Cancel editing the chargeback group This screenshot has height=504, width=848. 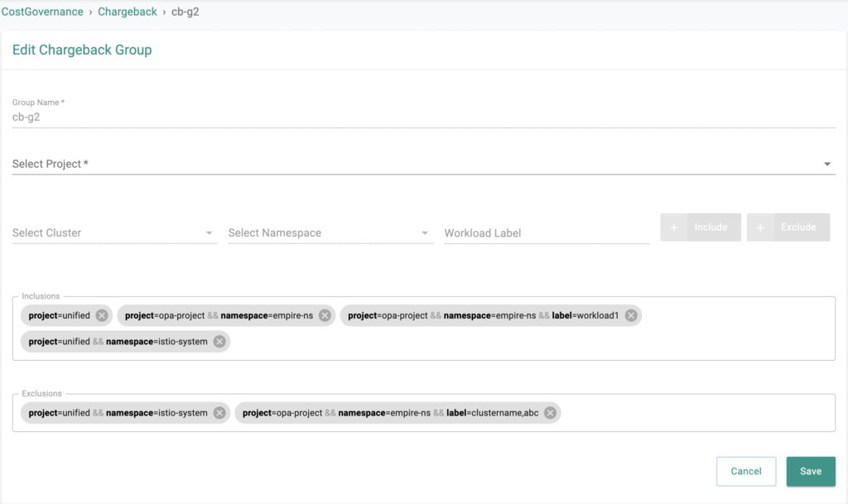click(746, 471)
